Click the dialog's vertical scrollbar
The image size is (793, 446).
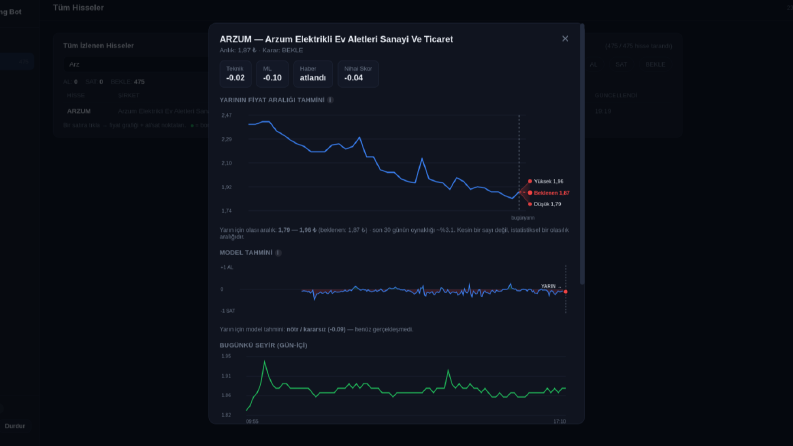(x=582, y=154)
